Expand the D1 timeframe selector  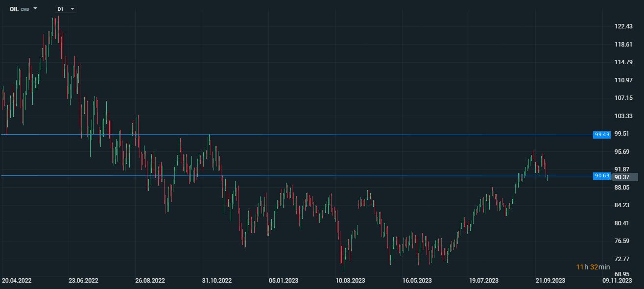click(x=72, y=9)
